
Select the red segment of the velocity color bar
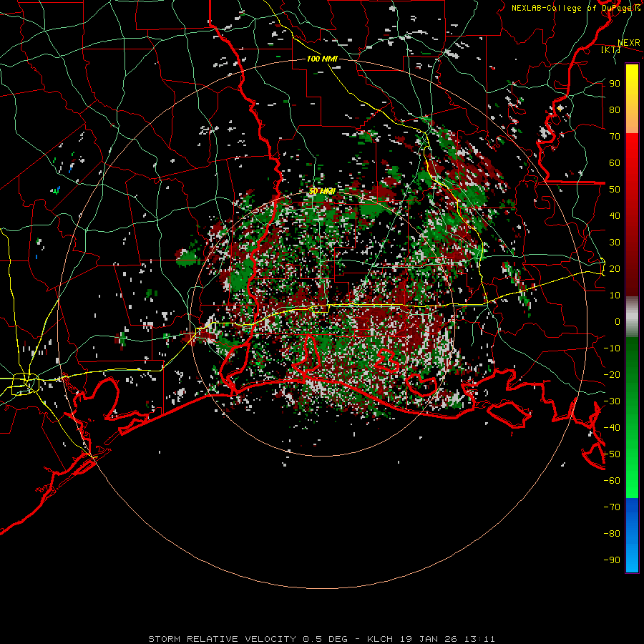[x=632, y=215]
